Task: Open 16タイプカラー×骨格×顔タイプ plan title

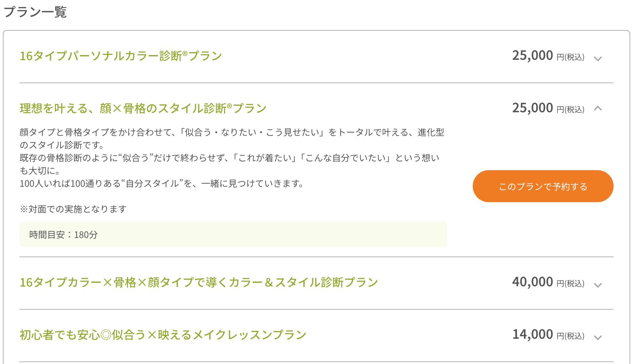Action: point(198,282)
